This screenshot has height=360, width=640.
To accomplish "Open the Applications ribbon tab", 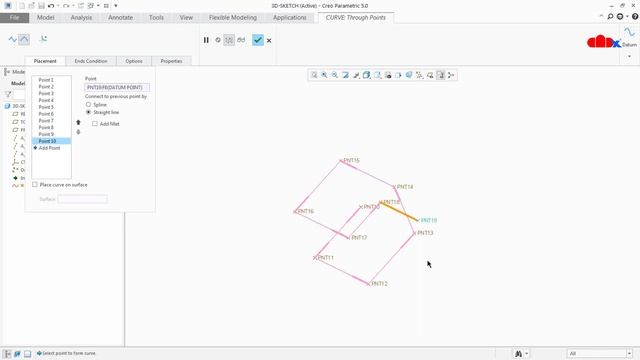I will click(x=290, y=18).
